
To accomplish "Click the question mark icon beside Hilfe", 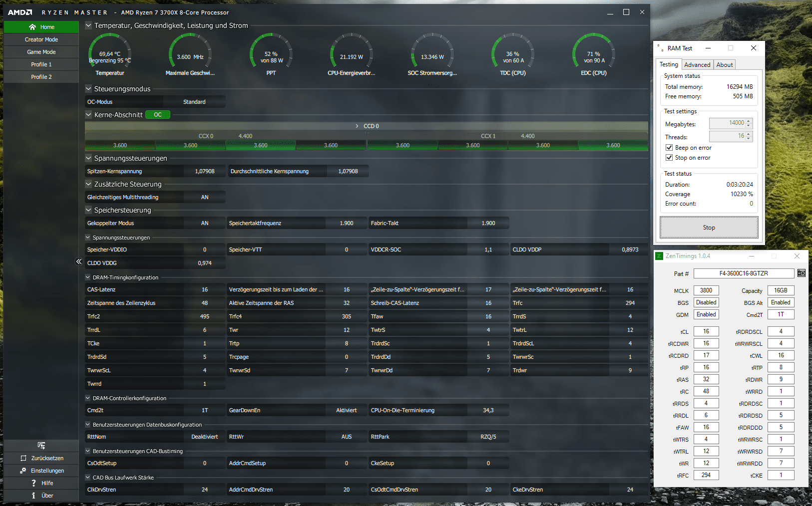I will pyautogui.click(x=33, y=483).
